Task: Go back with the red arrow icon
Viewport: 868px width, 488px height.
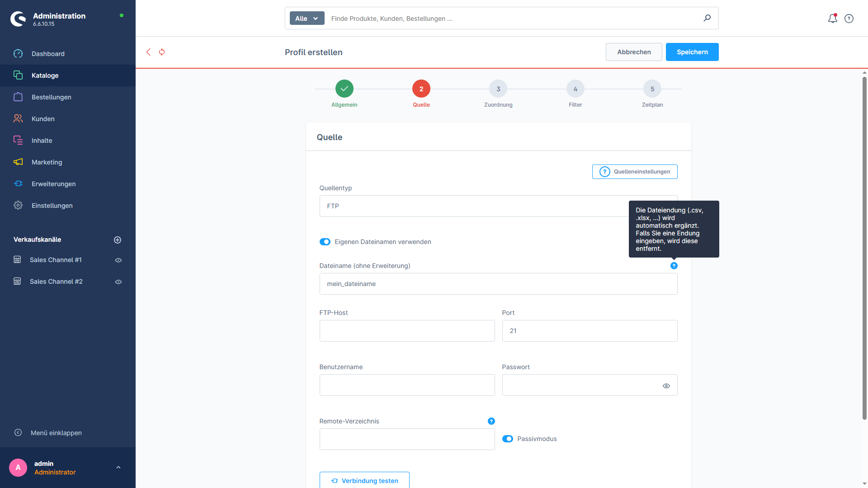Action: 148,52
